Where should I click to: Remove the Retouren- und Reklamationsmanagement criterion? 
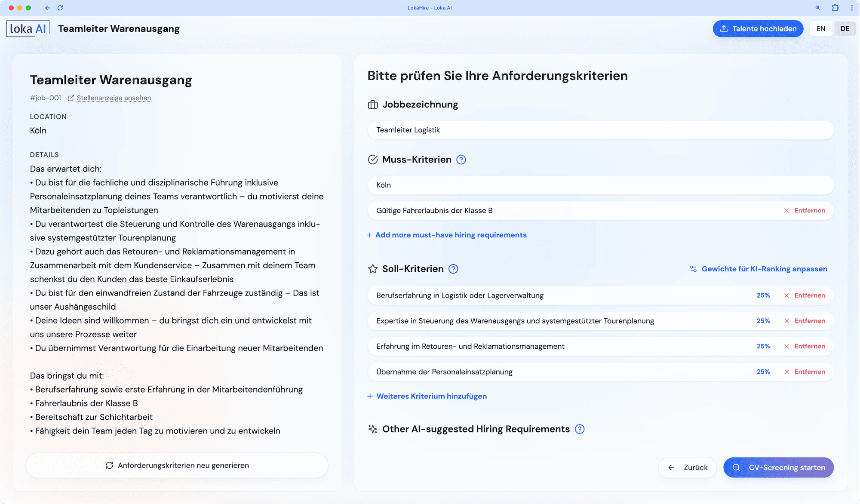click(x=809, y=346)
